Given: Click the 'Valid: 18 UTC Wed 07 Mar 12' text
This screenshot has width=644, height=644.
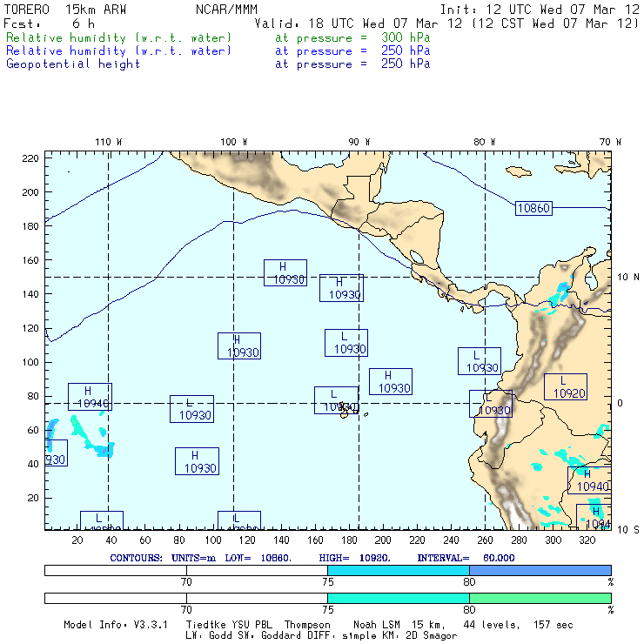Looking at the screenshot, I should pos(359,23).
